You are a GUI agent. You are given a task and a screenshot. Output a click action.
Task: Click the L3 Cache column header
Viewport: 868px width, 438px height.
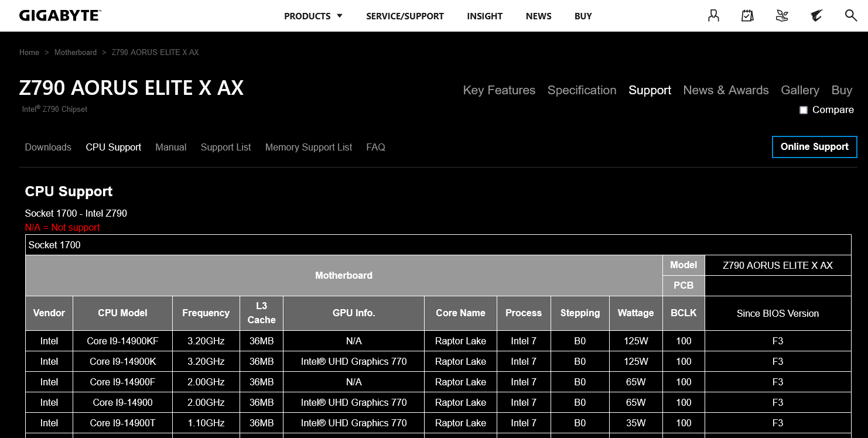(261, 313)
